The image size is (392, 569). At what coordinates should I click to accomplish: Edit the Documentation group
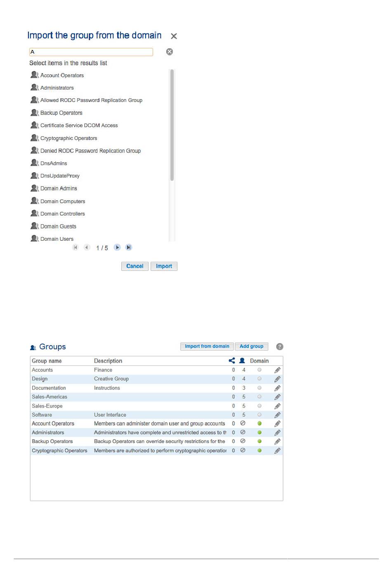[277, 388]
